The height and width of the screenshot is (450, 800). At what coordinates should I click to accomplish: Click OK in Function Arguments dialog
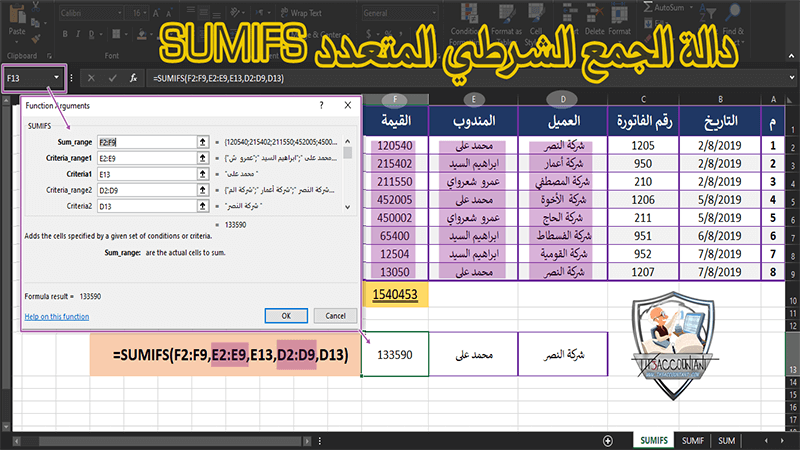(286, 316)
